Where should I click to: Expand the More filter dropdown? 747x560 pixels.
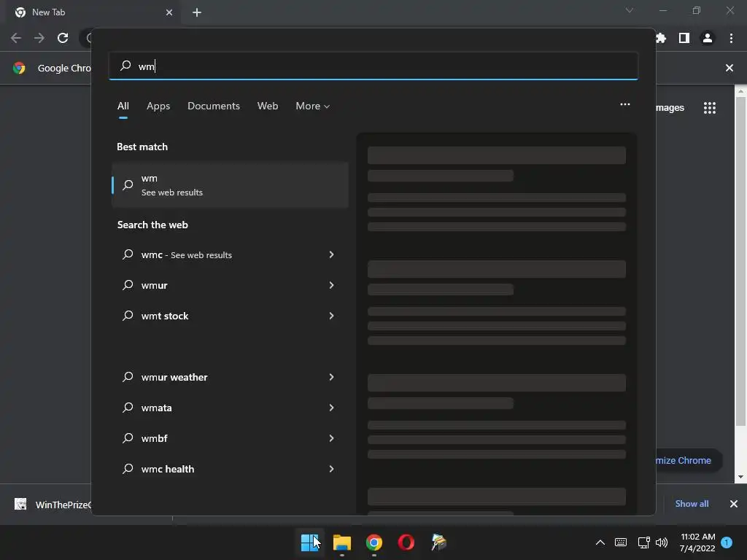tap(312, 106)
